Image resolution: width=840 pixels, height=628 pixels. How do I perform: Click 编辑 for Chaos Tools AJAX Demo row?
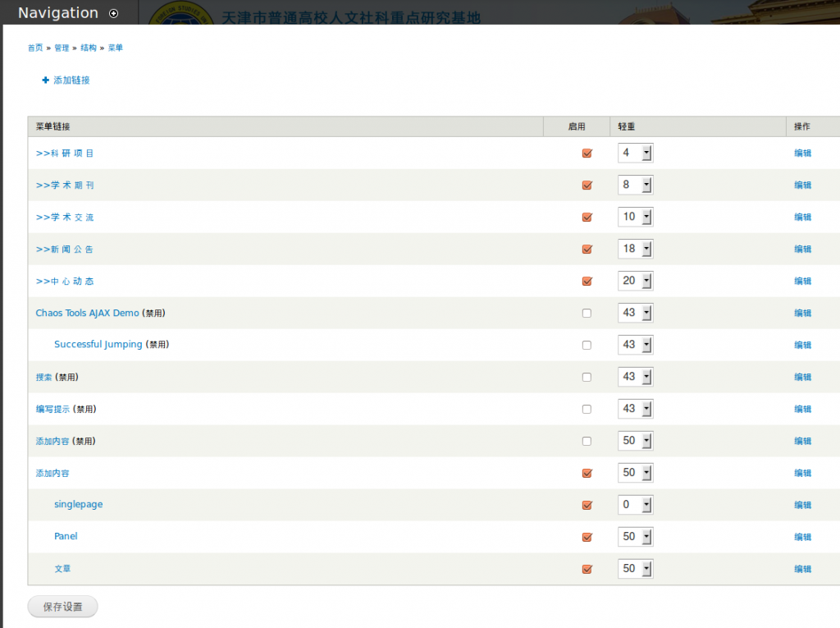tap(802, 314)
